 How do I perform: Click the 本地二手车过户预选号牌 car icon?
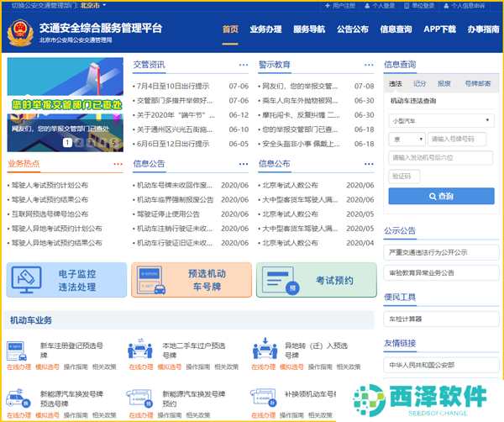click(x=140, y=351)
